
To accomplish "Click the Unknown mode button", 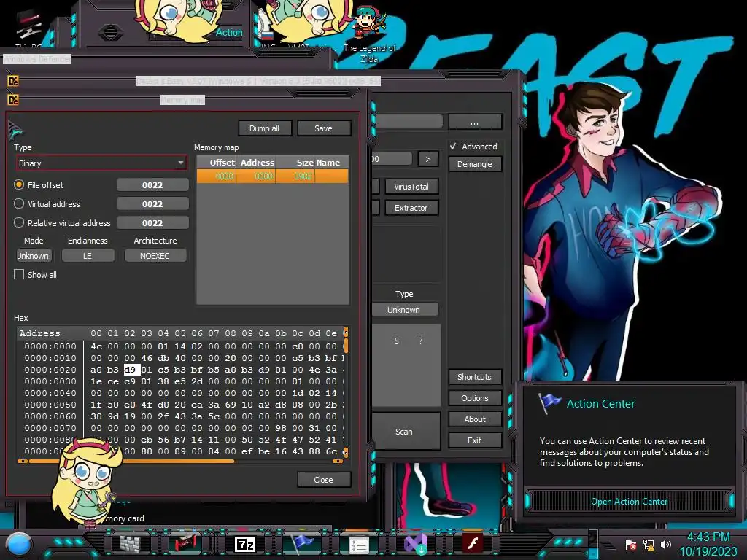I will (x=34, y=256).
